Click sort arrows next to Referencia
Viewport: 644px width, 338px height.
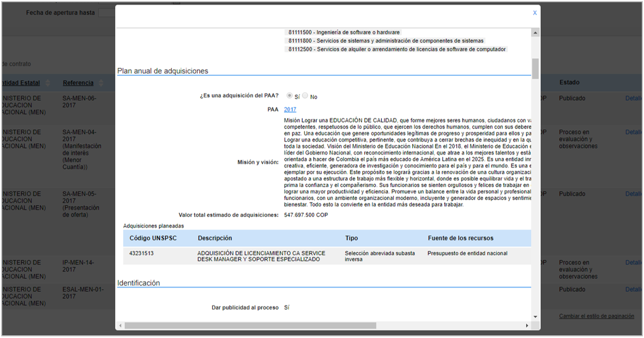(101, 83)
